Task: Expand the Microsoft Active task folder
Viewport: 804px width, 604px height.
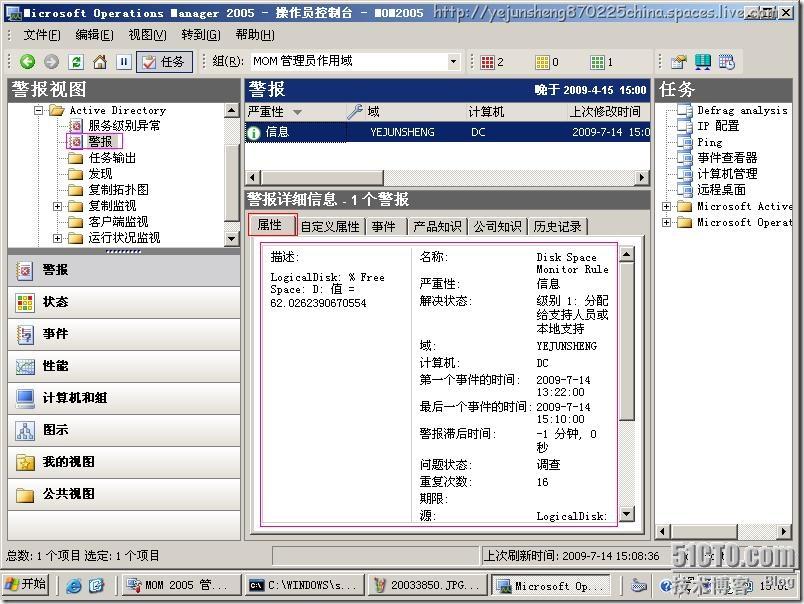Action: [666, 207]
